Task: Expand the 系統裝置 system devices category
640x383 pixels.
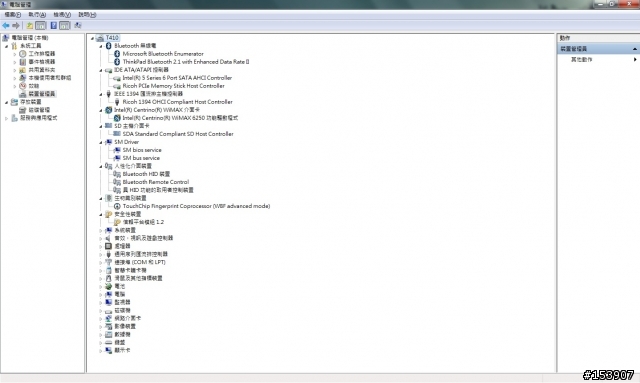Action: point(101,230)
